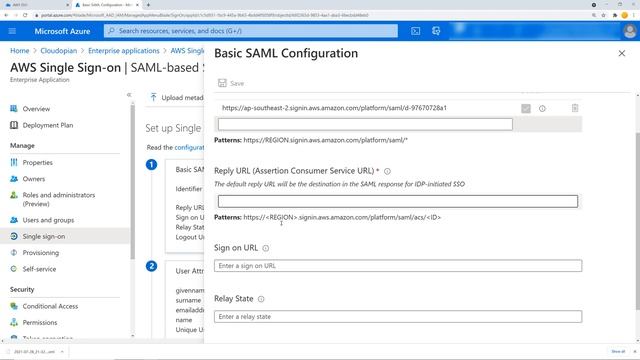Open a new browser tab
640x360 pixels.
[148, 5]
